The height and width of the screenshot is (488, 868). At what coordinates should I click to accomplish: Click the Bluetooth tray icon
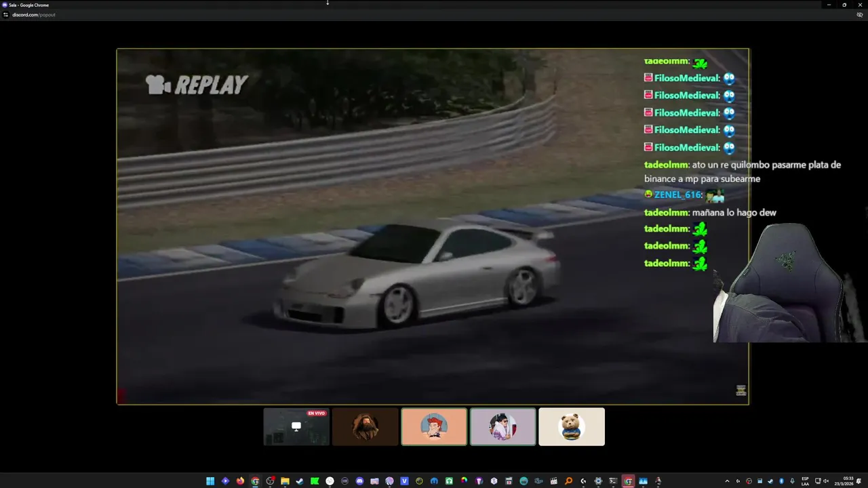coord(782,481)
